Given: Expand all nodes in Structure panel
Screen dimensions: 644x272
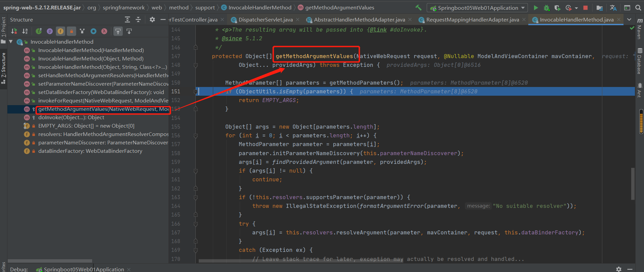Looking at the screenshot, I should point(127,19).
